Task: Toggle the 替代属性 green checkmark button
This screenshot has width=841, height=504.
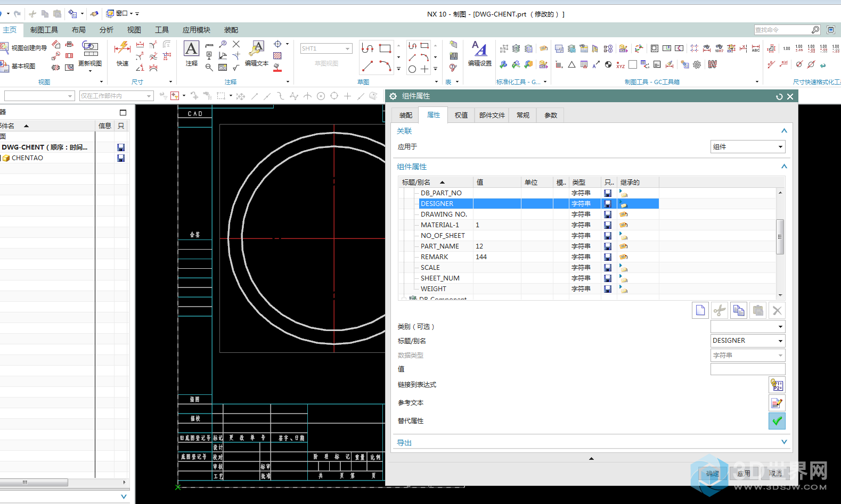Action: [777, 421]
